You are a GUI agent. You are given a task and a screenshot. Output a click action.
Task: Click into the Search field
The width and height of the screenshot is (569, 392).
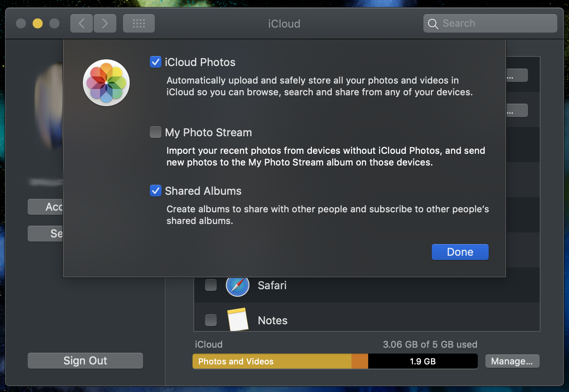(490, 23)
